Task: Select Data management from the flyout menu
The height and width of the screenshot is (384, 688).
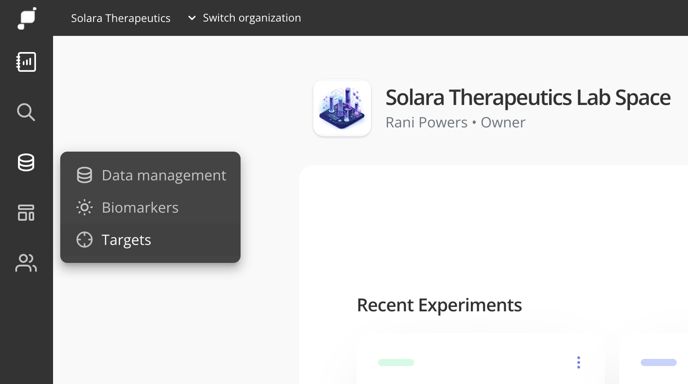Action: point(150,175)
